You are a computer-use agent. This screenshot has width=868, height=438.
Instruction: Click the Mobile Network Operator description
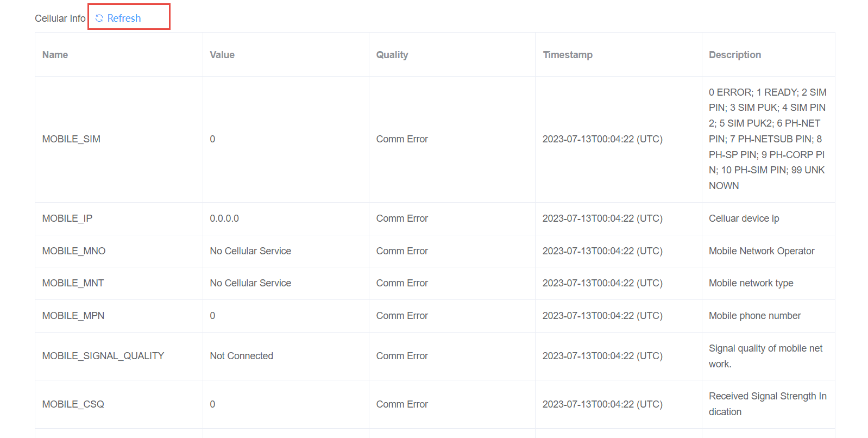761,251
